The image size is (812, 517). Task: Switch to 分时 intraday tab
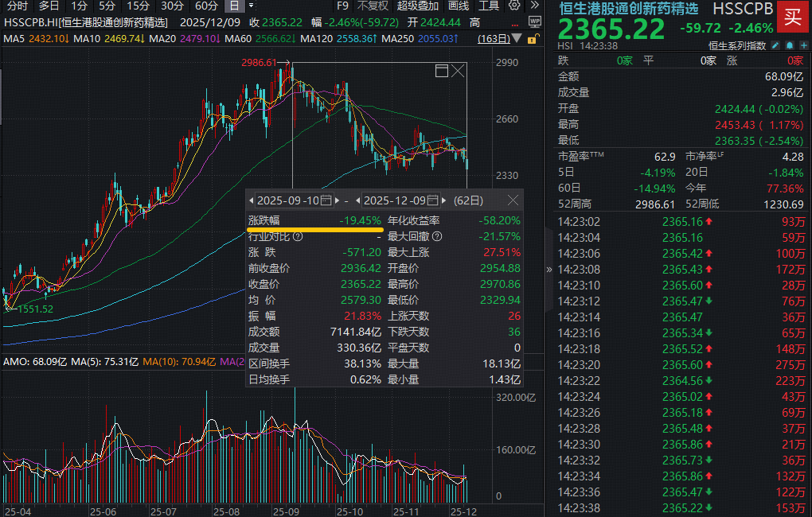17,6
